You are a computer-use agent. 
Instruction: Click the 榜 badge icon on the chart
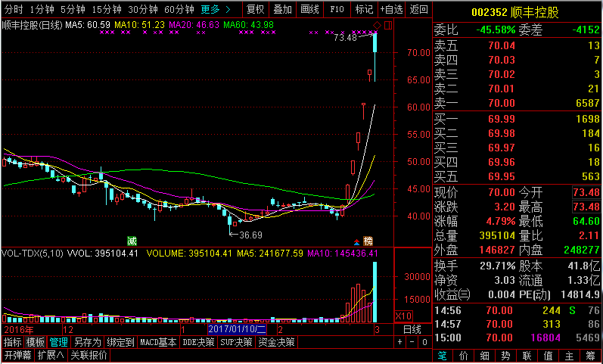(x=368, y=241)
